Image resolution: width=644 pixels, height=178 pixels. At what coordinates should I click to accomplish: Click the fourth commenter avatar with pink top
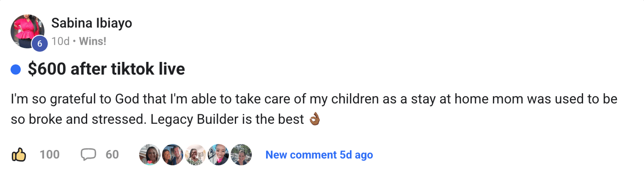[x=218, y=155]
